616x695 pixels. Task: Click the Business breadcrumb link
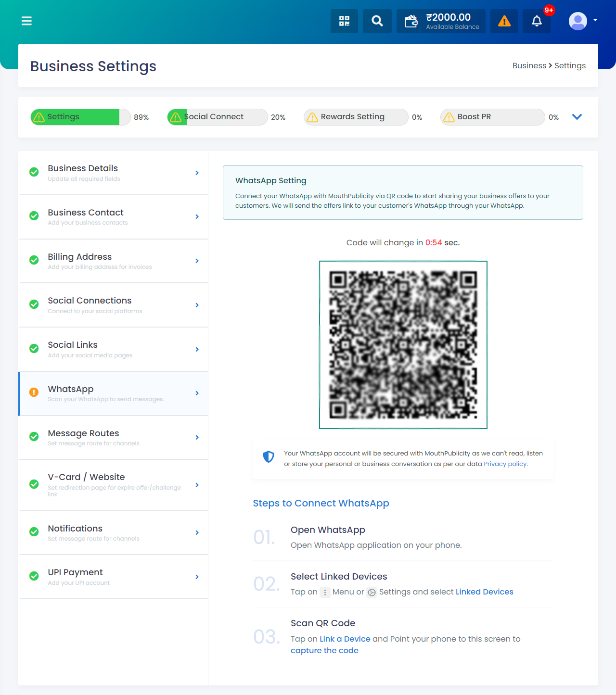click(529, 65)
